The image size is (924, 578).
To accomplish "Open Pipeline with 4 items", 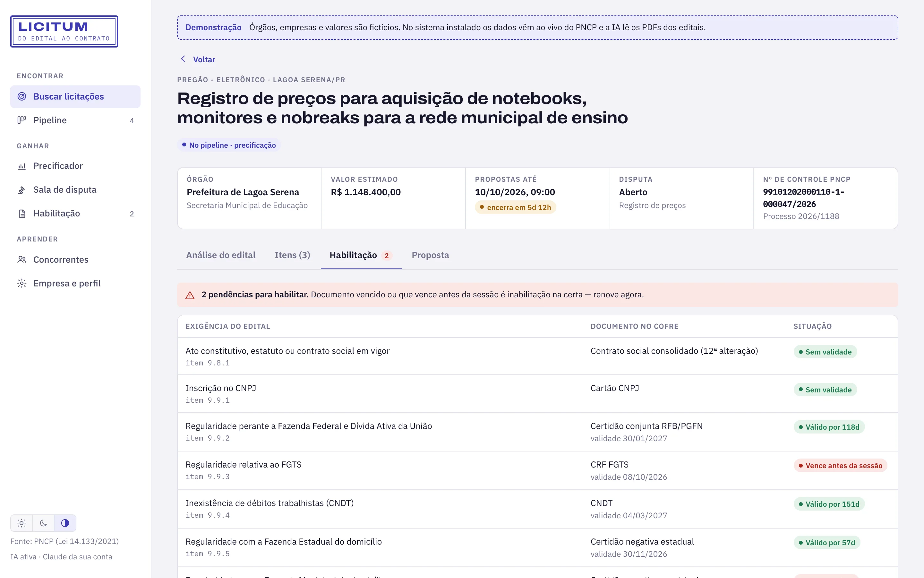I will pos(75,120).
